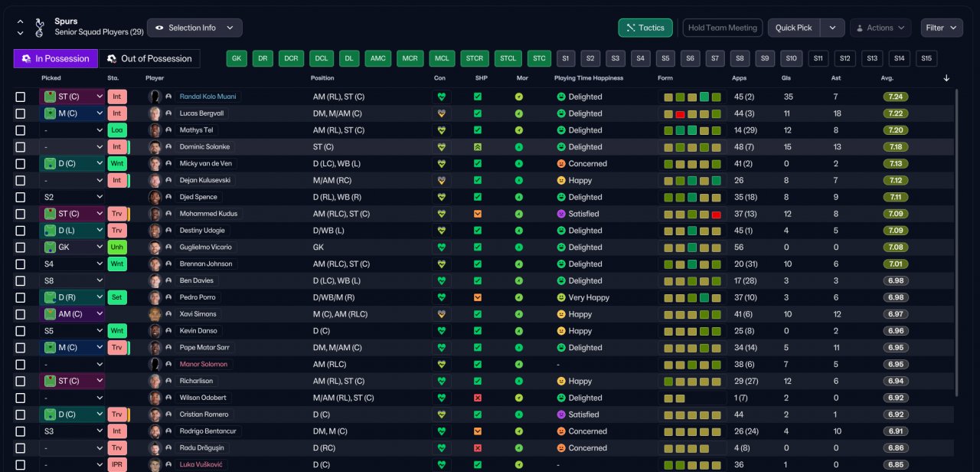Tick the checkbox for Richarlison
The height and width of the screenshot is (472, 980).
coord(21,381)
